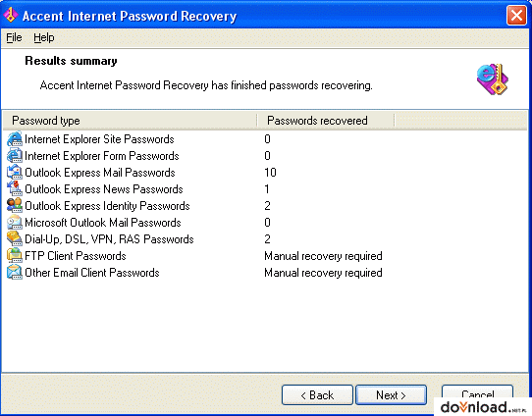Viewport: 532px width, 416px height.
Task: Click the Outlook Express Mail Passwords icon
Action: coord(15,173)
